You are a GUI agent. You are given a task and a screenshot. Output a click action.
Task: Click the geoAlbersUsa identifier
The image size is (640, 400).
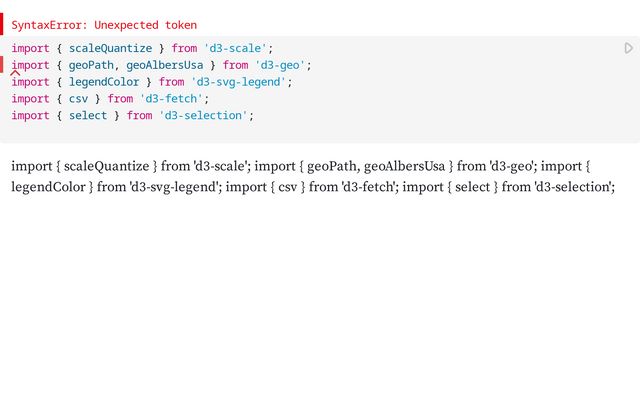164,65
